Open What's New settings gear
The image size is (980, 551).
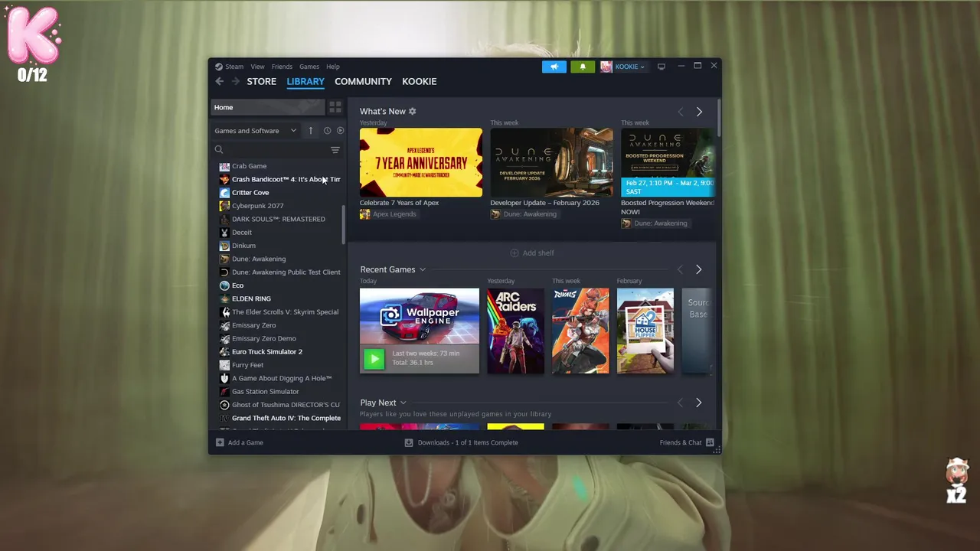click(x=412, y=112)
